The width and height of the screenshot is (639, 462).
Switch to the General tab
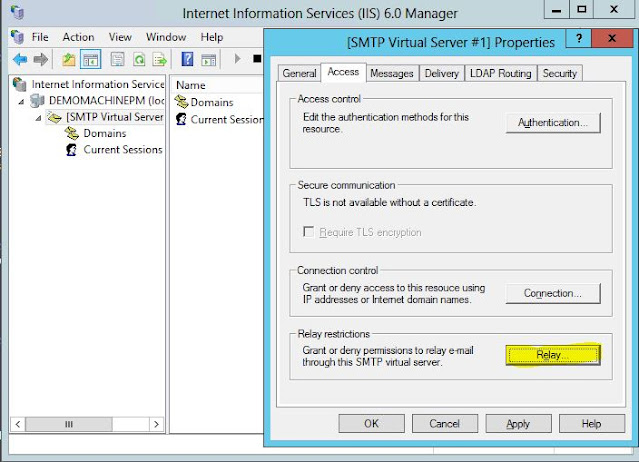pos(300,73)
